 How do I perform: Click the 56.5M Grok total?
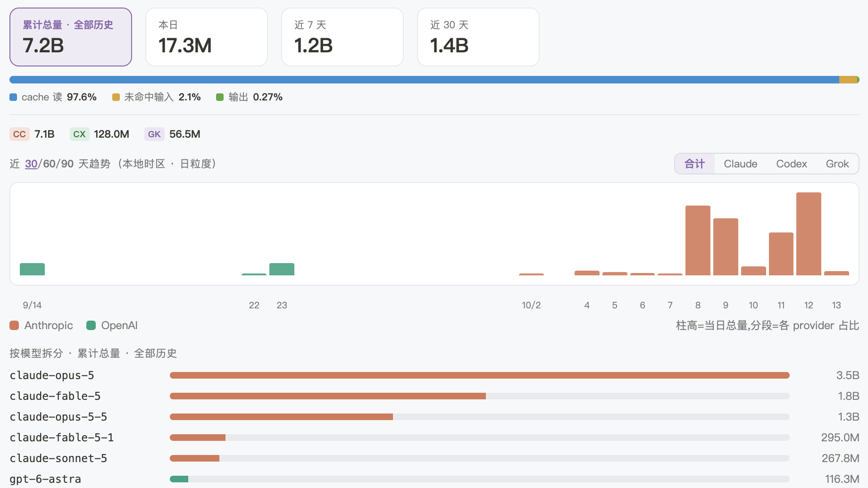click(185, 134)
